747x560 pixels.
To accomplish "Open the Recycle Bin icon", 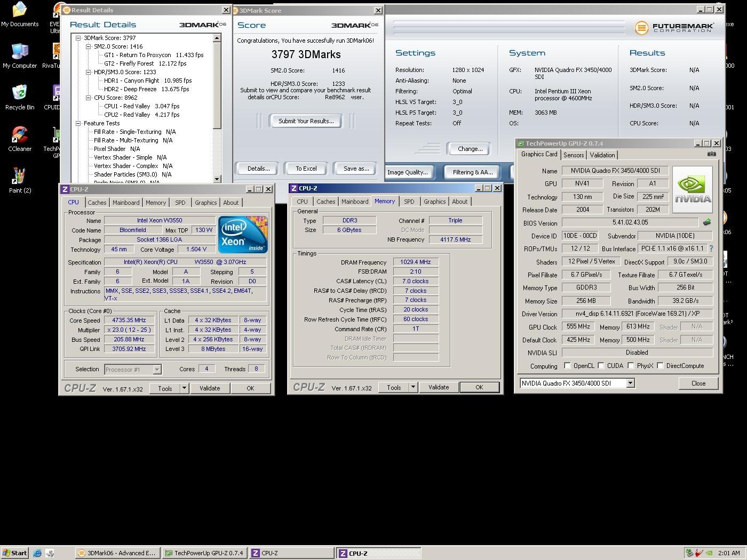I will (20, 97).
